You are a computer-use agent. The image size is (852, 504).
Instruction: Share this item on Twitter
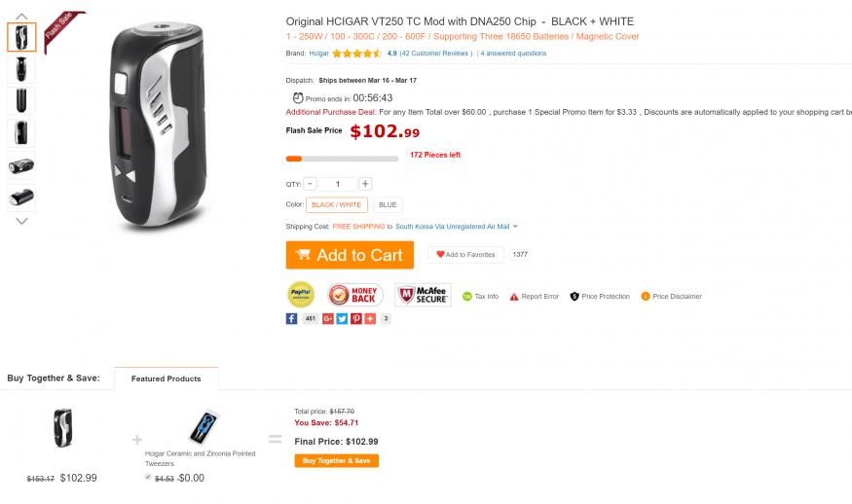tap(343, 318)
